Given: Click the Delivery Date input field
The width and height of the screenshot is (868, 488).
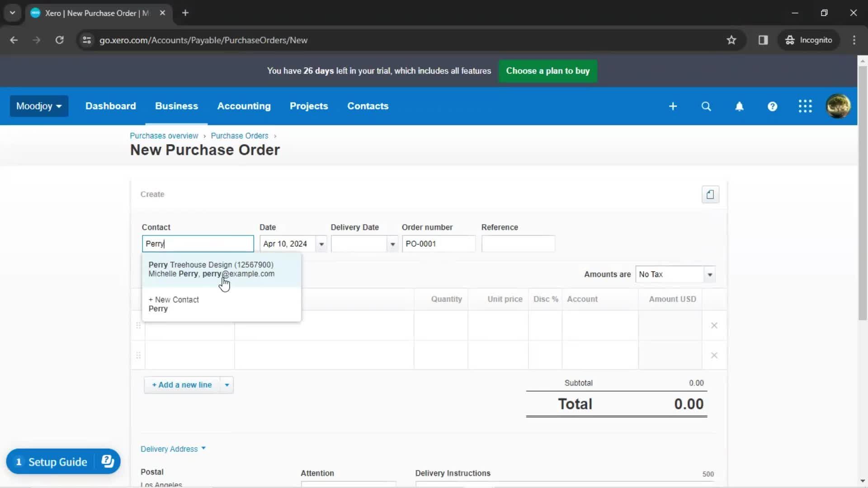Looking at the screenshot, I should click(x=359, y=244).
